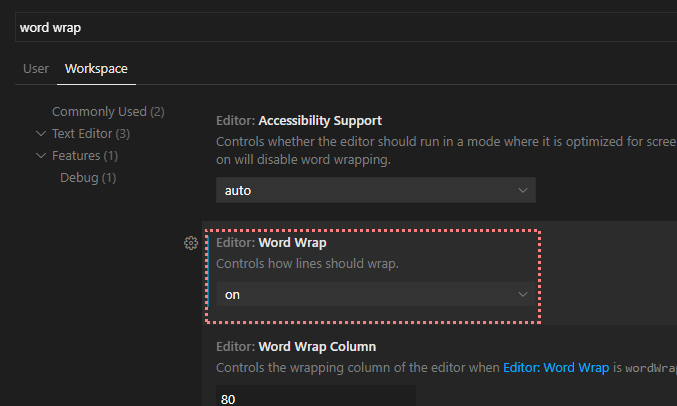
Task: Open the Accessibility Support 'auto' dropdown
Action: point(376,190)
